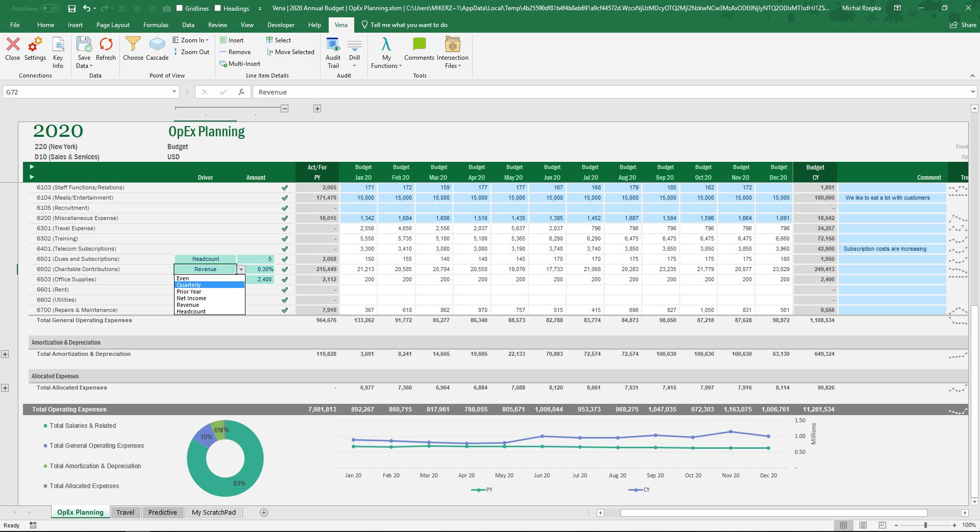Click the Key Info icon
Screen dimensions: 980x532
(x=58, y=52)
